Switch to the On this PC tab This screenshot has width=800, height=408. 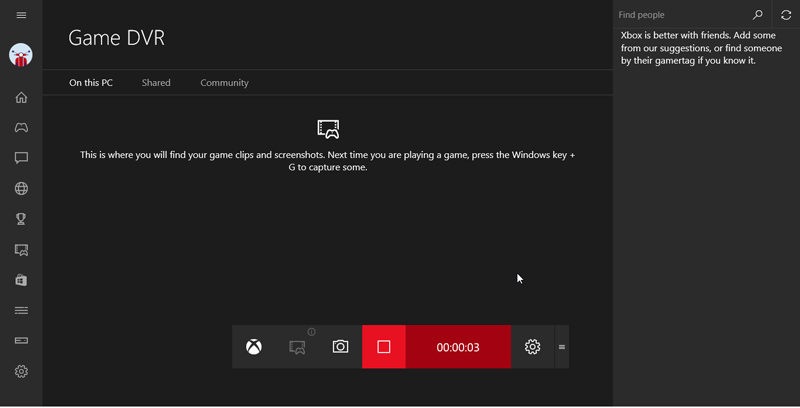[91, 83]
